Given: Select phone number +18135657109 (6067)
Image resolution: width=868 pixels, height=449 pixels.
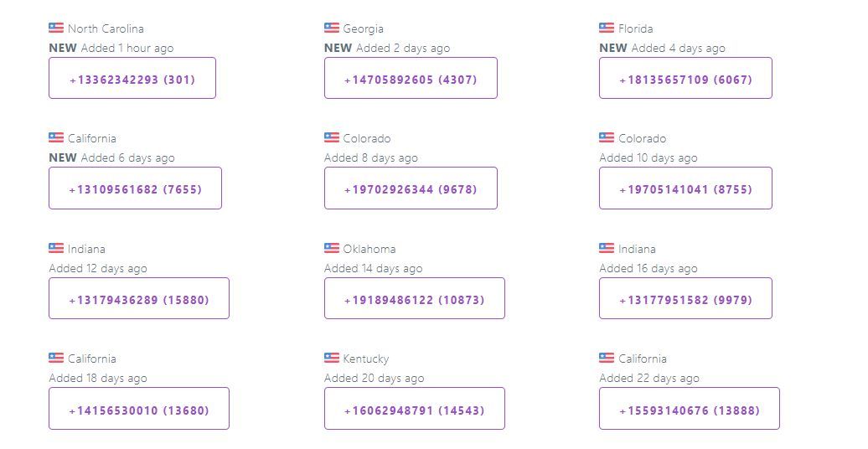Looking at the screenshot, I should coord(685,78).
